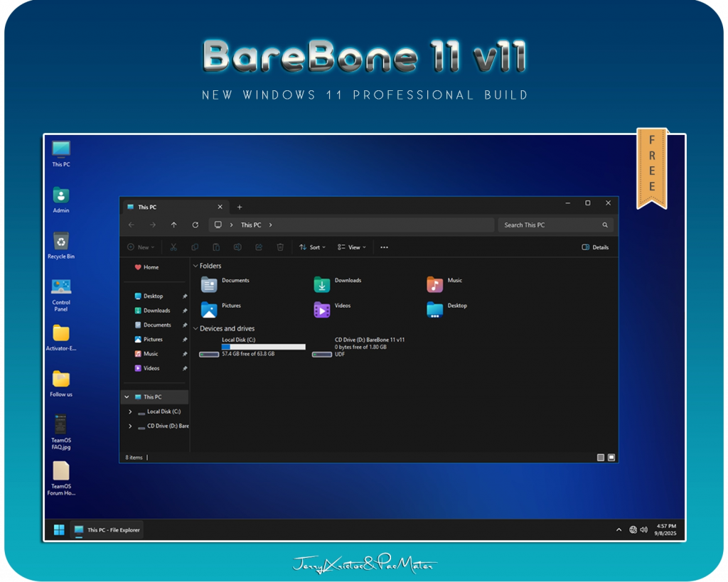
Task: Click the New button in toolbar
Action: [140, 247]
